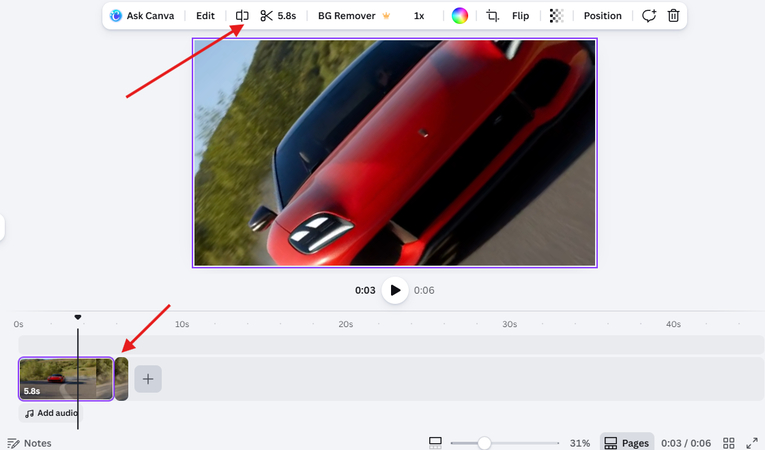Screen dimensions: 765x450
Task: Open the trim scissors 5.8s control
Action: pyautogui.click(x=278, y=16)
